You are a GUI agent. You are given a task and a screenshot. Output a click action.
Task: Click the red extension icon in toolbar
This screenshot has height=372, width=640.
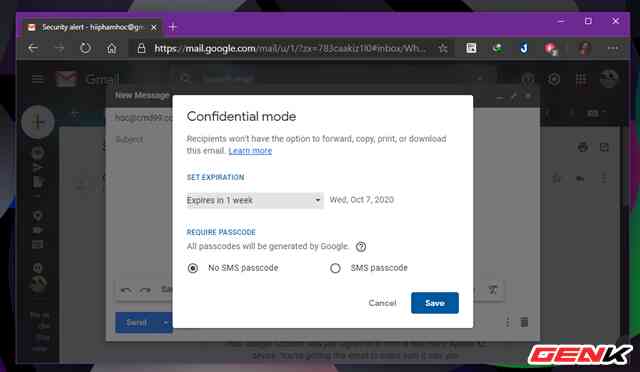(x=551, y=49)
